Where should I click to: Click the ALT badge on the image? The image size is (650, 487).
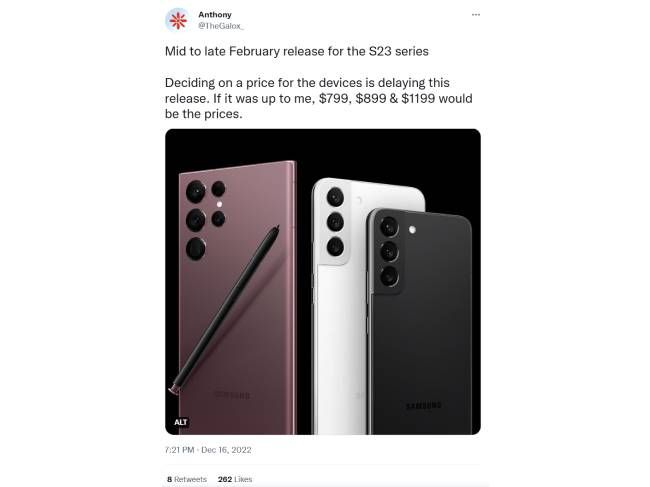coord(181,422)
